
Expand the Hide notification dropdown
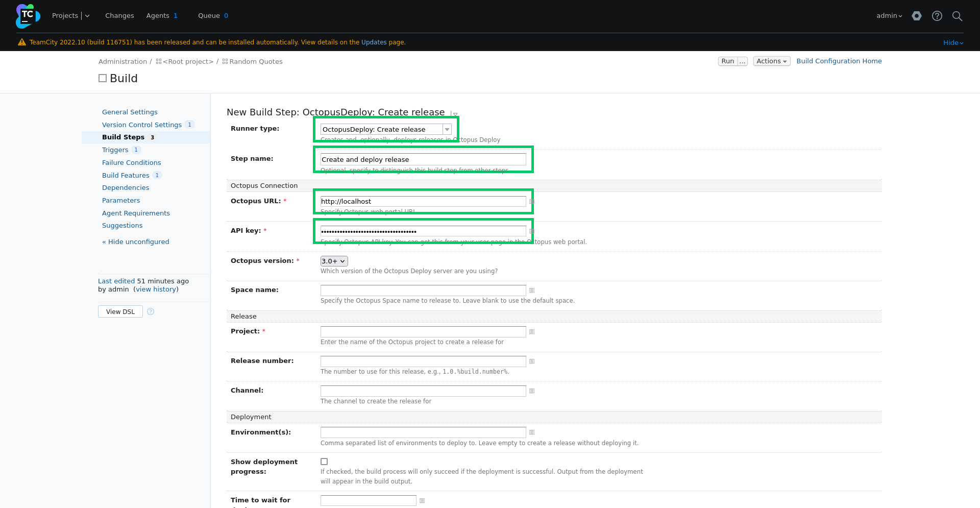(953, 43)
